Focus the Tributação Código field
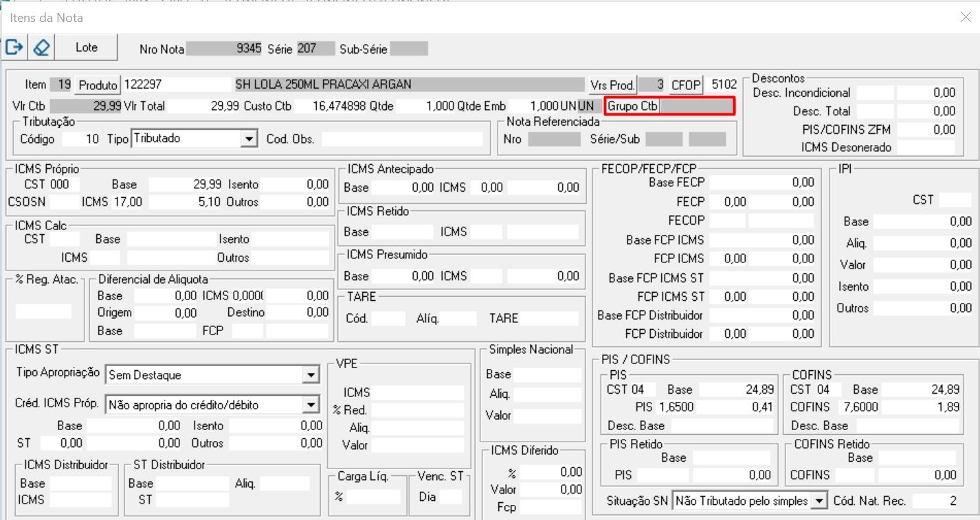The width and height of the screenshot is (980, 520). (81, 139)
